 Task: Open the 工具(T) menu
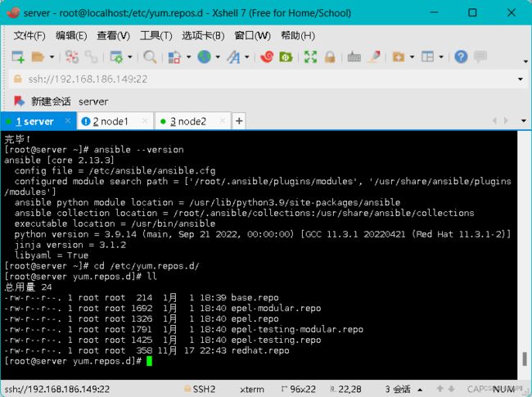point(156,36)
